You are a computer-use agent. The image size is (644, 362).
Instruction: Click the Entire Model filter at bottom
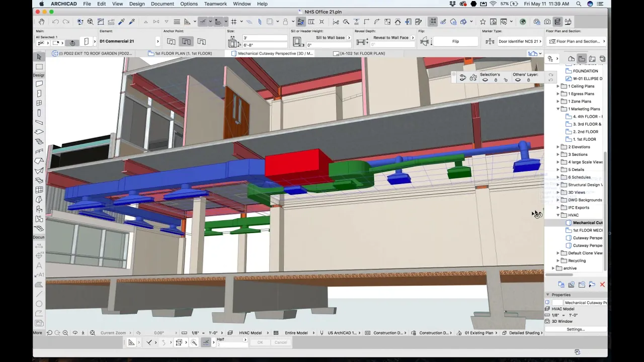click(296, 333)
